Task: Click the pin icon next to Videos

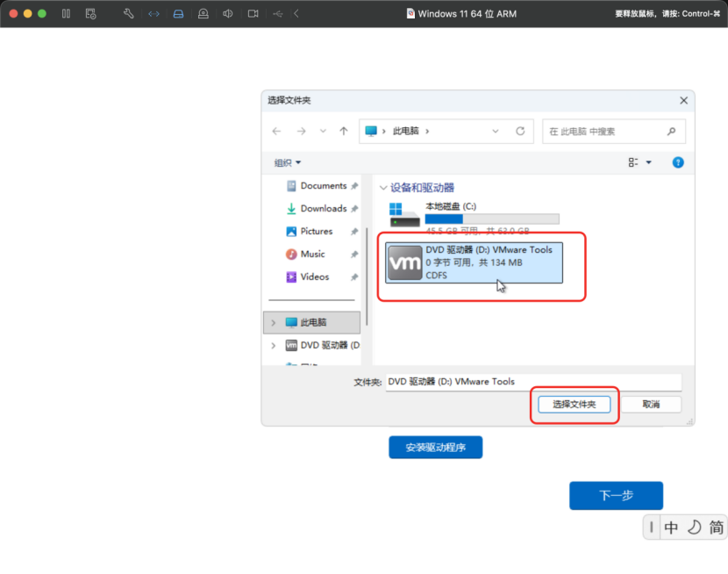Action: pos(354,276)
